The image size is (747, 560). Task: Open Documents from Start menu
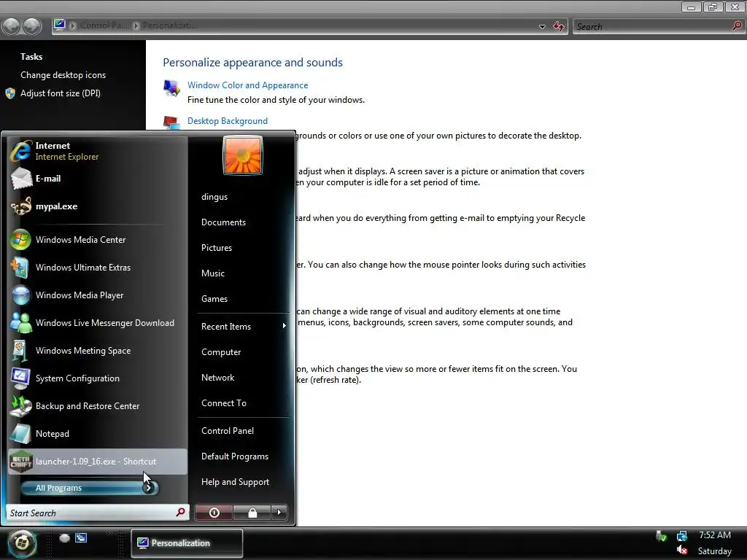click(x=223, y=222)
